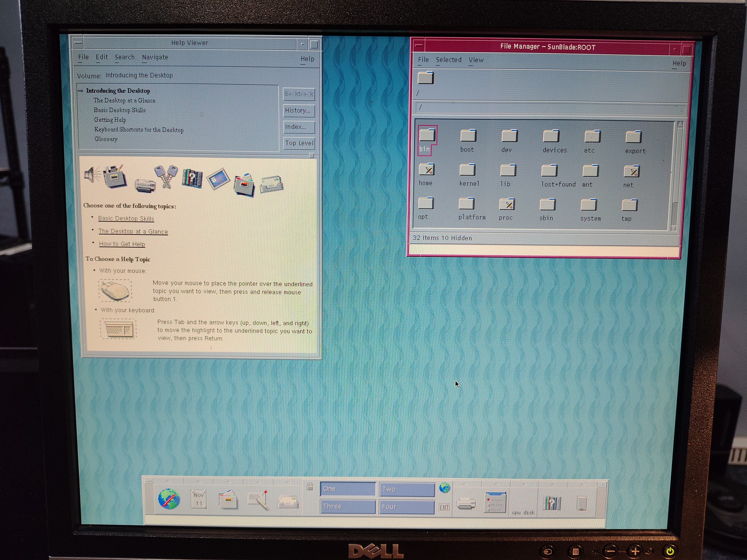Click the EXIT logout button

(x=444, y=507)
